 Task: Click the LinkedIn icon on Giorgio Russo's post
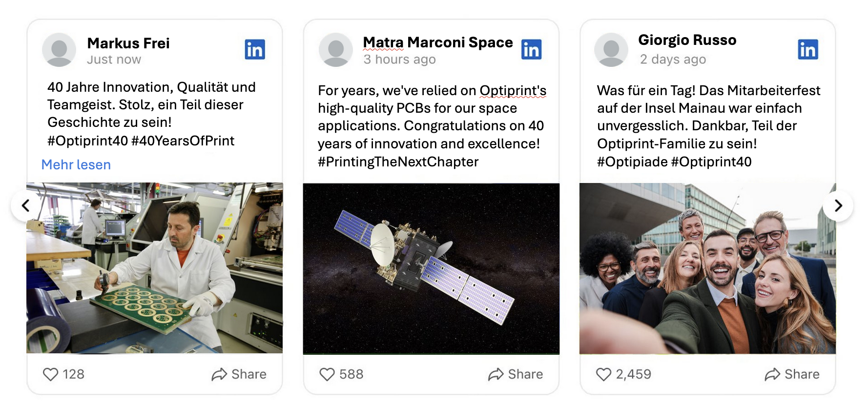click(x=808, y=49)
